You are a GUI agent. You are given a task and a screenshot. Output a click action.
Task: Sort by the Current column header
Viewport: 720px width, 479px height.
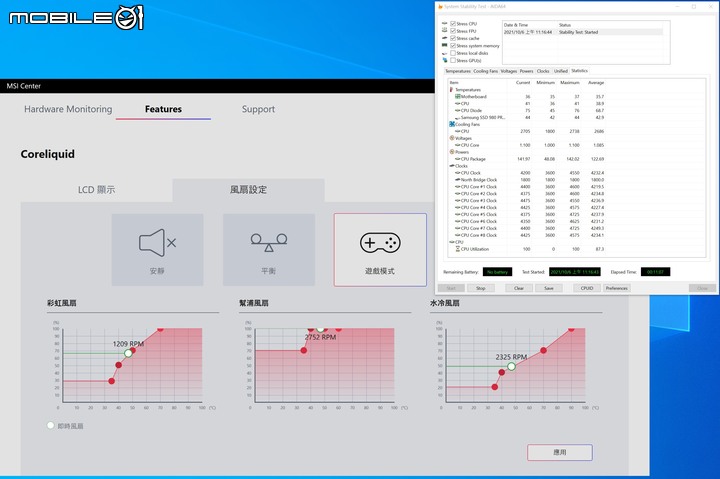[x=523, y=83]
